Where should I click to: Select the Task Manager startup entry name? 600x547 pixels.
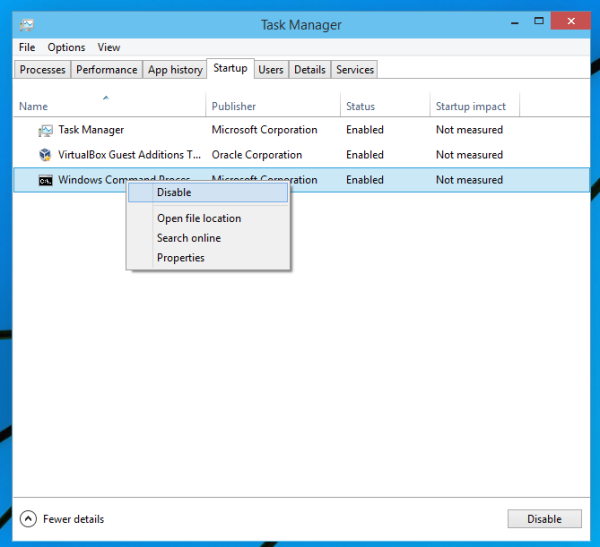[91, 130]
